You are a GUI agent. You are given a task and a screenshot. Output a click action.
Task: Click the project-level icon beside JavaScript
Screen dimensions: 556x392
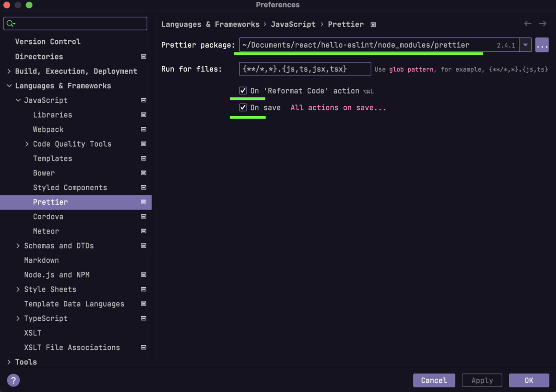click(144, 100)
